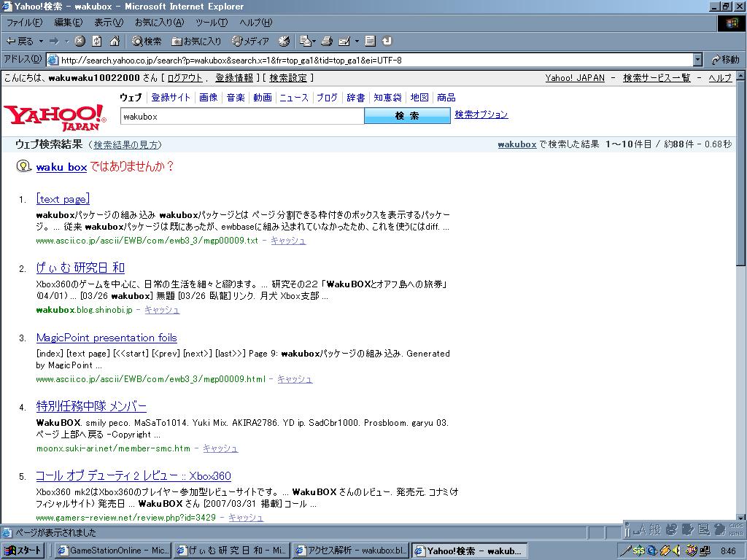The height and width of the screenshot is (560, 747).
Task: Open the forward button history dropdown arrow
Action: (66, 42)
